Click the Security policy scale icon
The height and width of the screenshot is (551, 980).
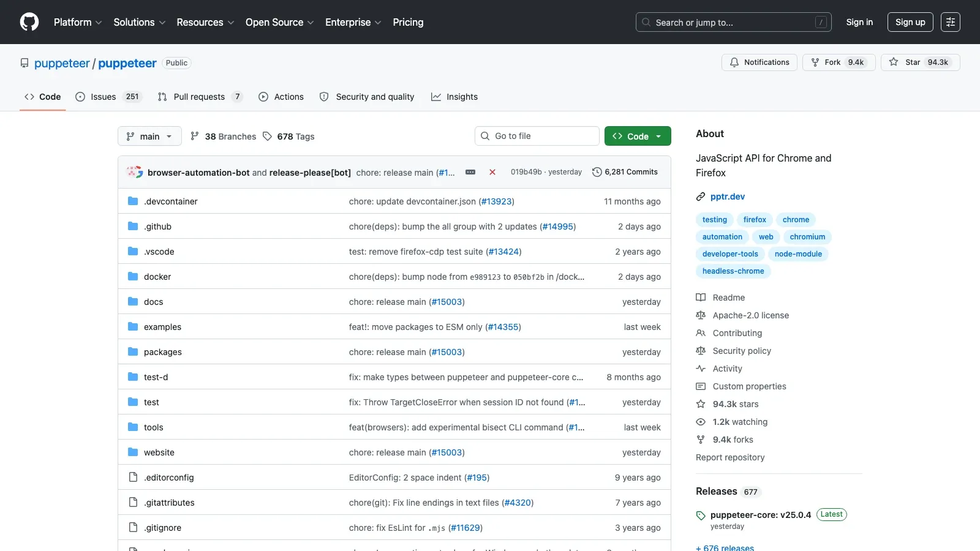tap(701, 351)
